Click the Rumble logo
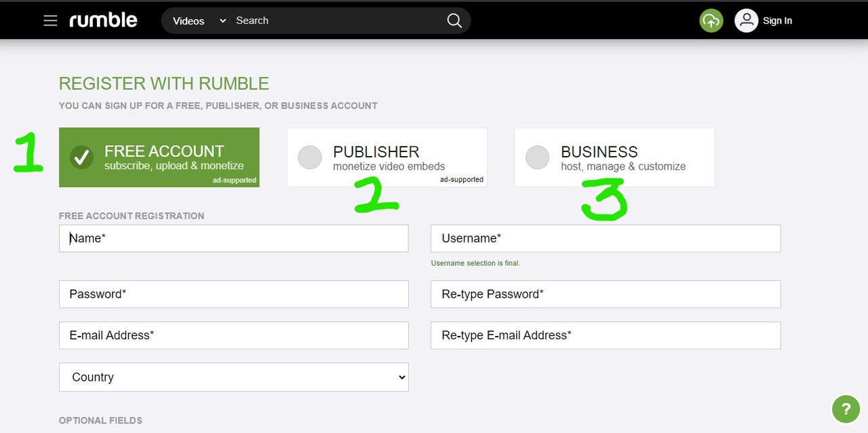Viewport: 868px width, 433px height. [x=103, y=20]
